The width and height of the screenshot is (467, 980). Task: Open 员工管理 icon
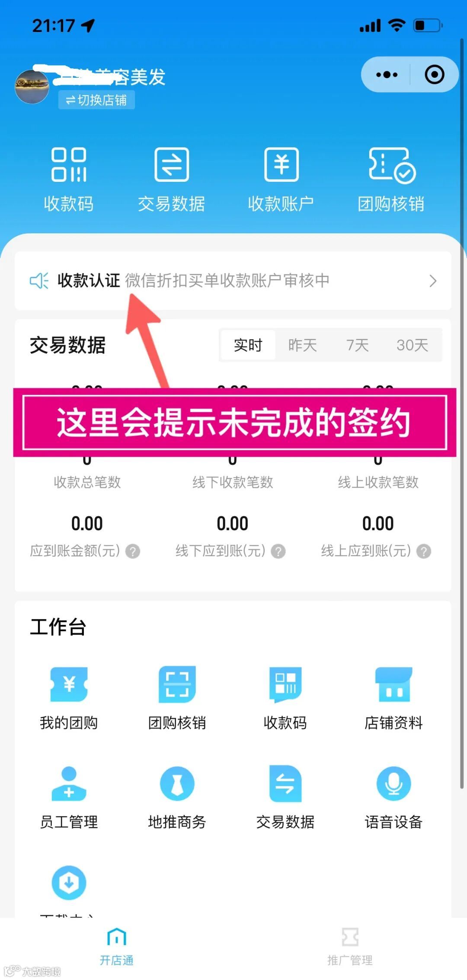pyautogui.click(x=69, y=784)
